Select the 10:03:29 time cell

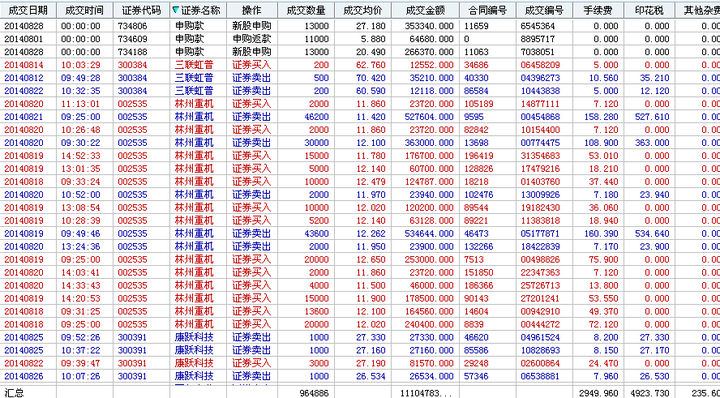[x=80, y=65]
